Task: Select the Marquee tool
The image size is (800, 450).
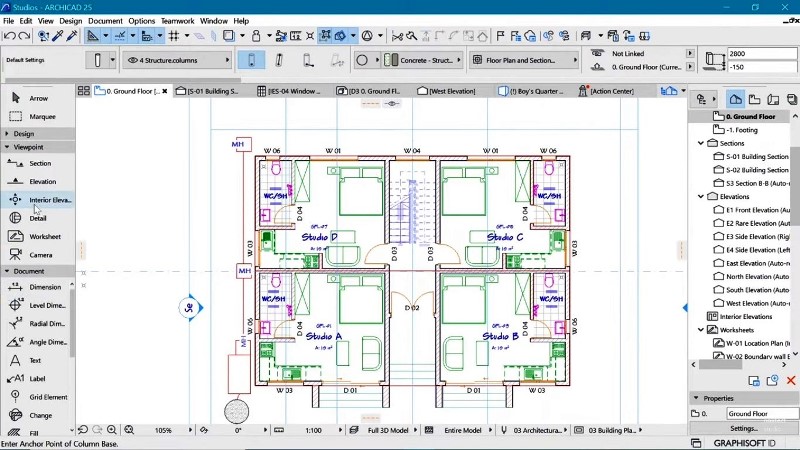Action: [42, 116]
